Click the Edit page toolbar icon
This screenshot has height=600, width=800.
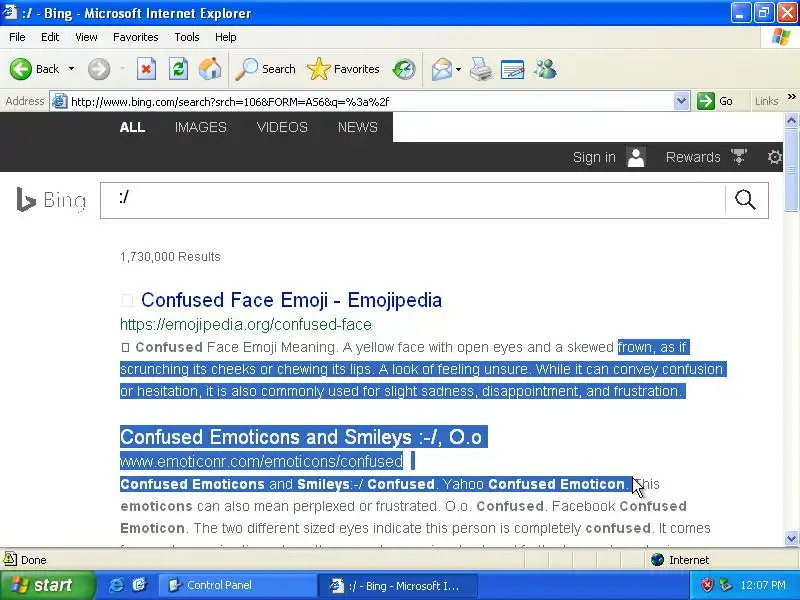click(x=513, y=69)
